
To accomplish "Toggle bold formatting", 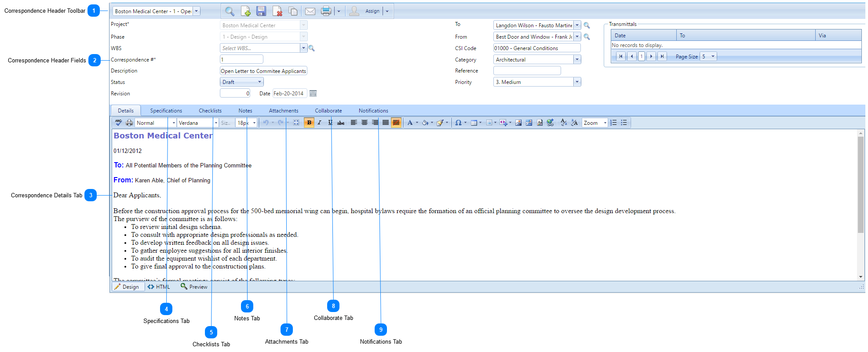I will coord(309,123).
